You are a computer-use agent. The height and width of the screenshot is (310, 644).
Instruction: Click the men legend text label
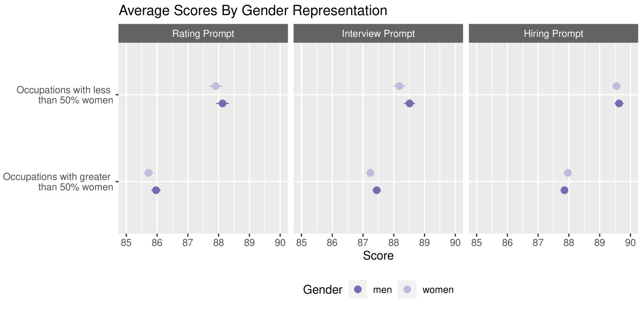point(383,290)
